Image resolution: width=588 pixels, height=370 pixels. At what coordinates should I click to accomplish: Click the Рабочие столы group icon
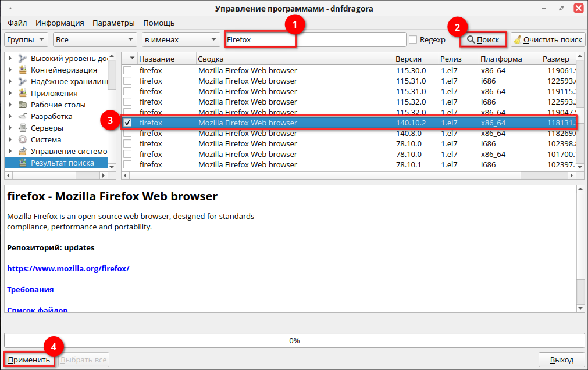[x=23, y=105]
